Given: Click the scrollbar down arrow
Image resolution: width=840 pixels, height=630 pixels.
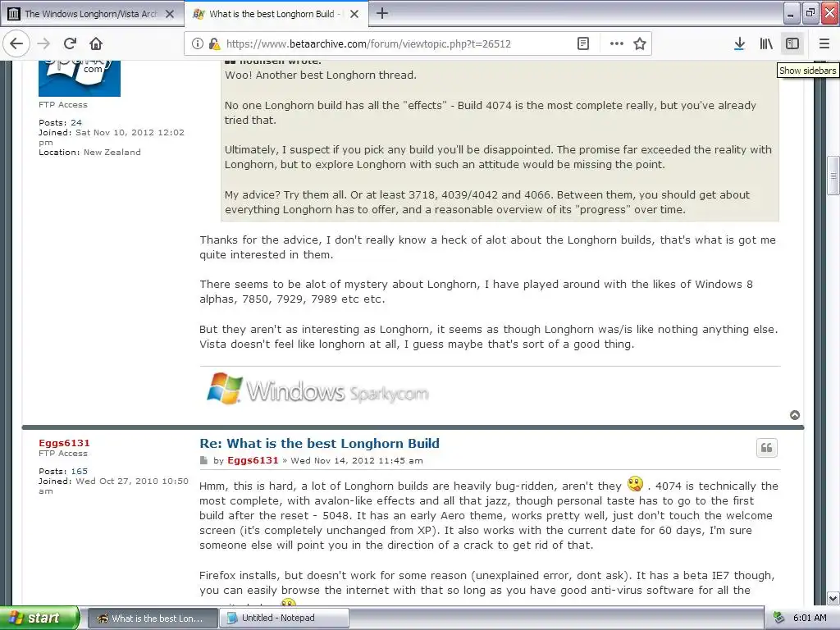Looking at the screenshot, I should click(833, 598).
